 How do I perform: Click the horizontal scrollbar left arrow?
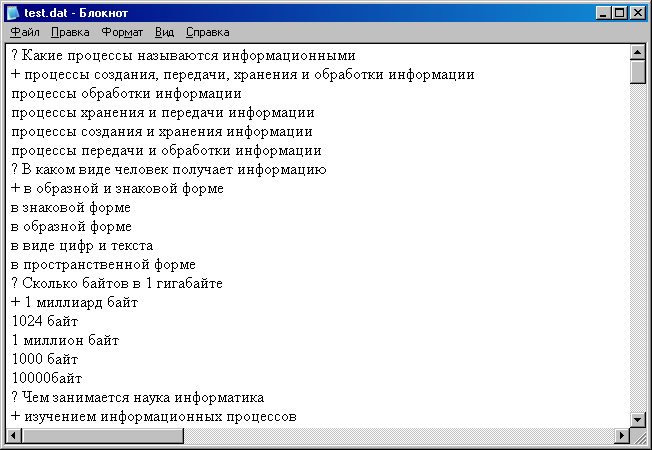pos(14,435)
